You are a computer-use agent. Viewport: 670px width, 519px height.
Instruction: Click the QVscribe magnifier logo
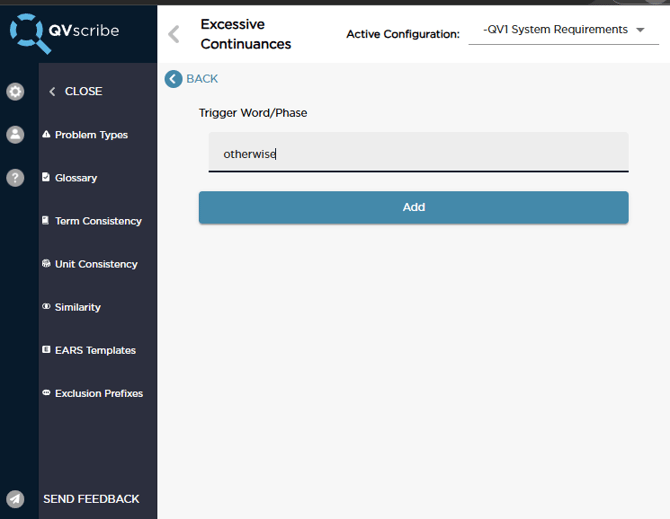[25, 32]
